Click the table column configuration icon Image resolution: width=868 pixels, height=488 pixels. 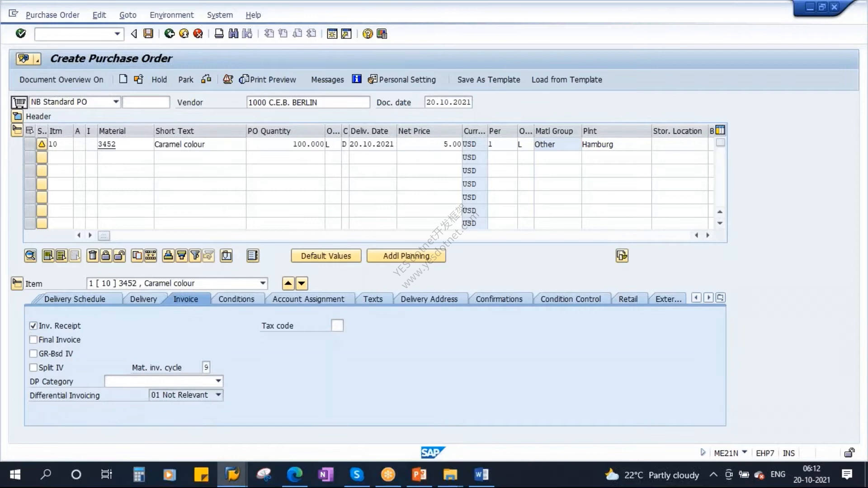coord(720,131)
